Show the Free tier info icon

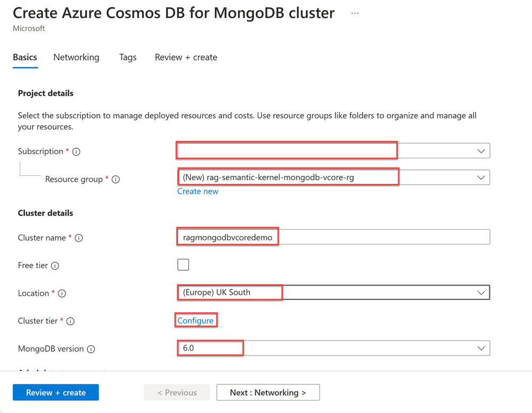(x=55, y=266)
